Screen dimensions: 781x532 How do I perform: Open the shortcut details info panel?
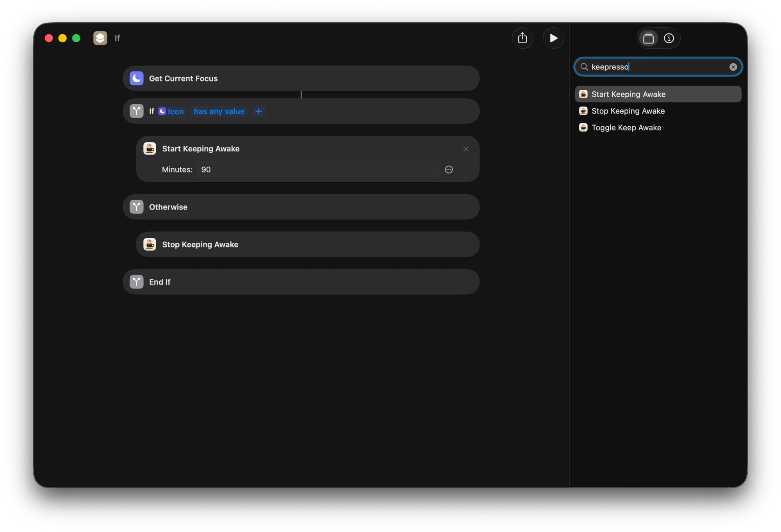pos(669,38)
